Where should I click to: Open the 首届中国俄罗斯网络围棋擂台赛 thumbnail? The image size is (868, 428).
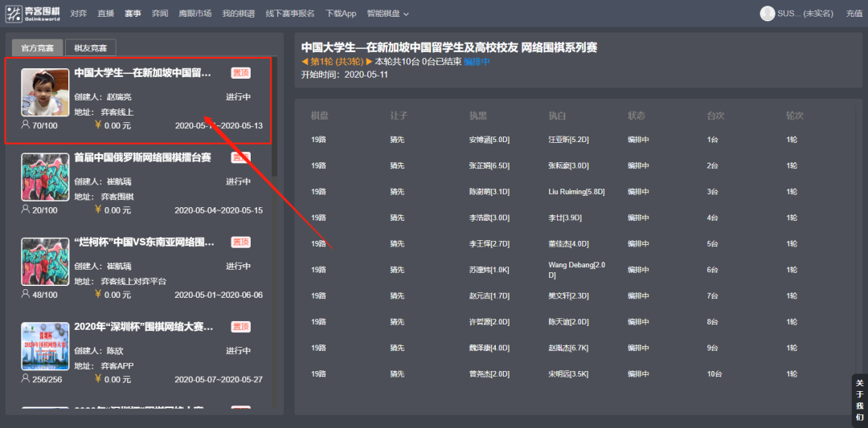pos(45,177)
